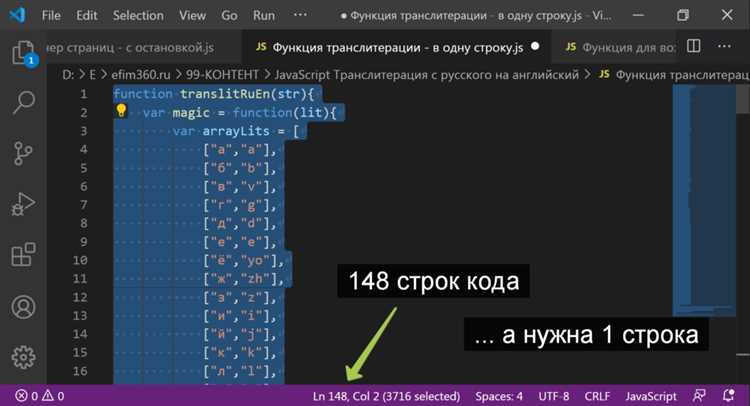Click line number 3 in gutter
The image size is (750, 406).
point(84,131)
